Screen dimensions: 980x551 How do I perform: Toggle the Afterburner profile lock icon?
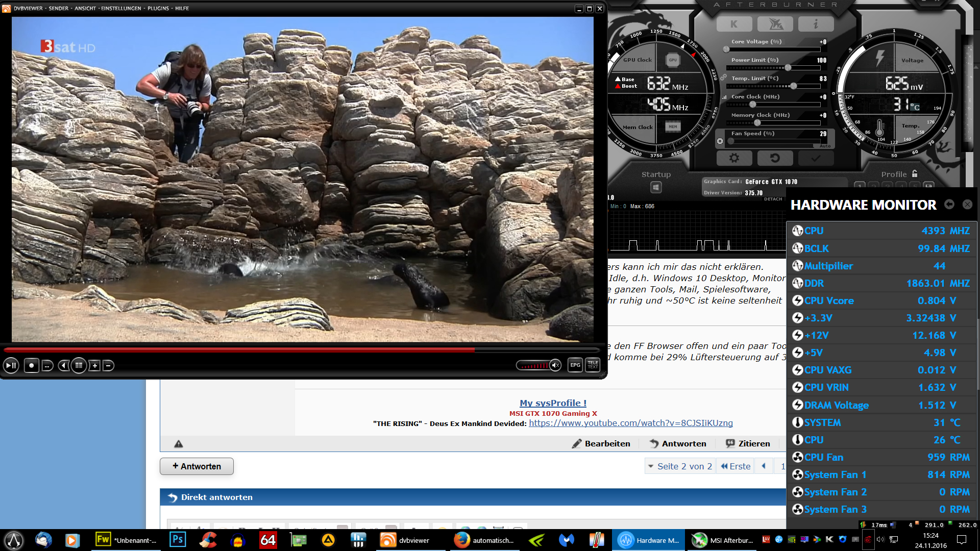point(915,174)
